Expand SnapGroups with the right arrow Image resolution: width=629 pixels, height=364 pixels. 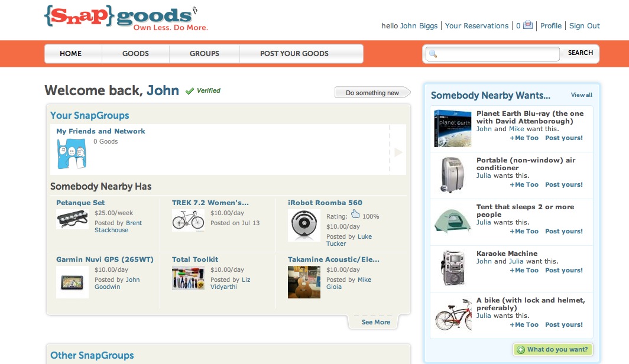398,152
